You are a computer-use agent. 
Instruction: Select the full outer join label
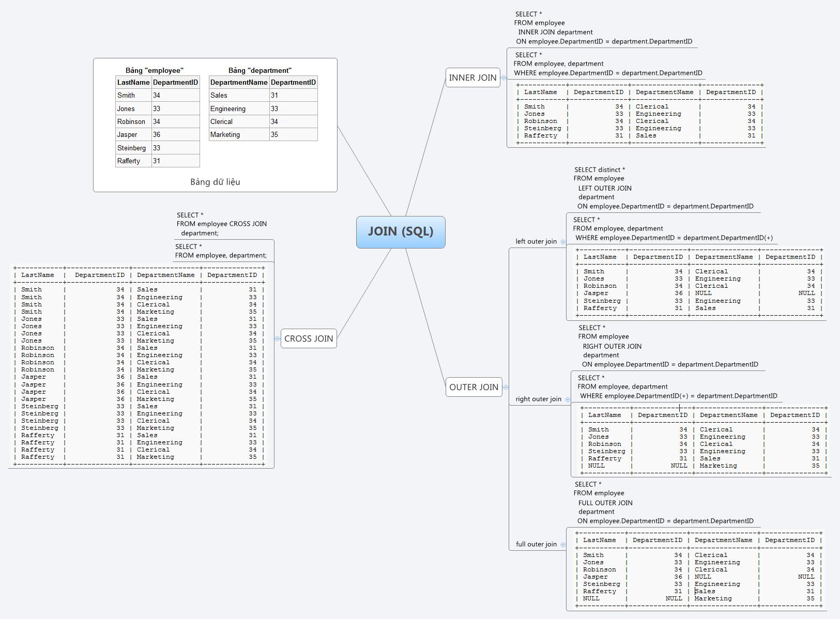pyautogui.click(x=538, y=544)
